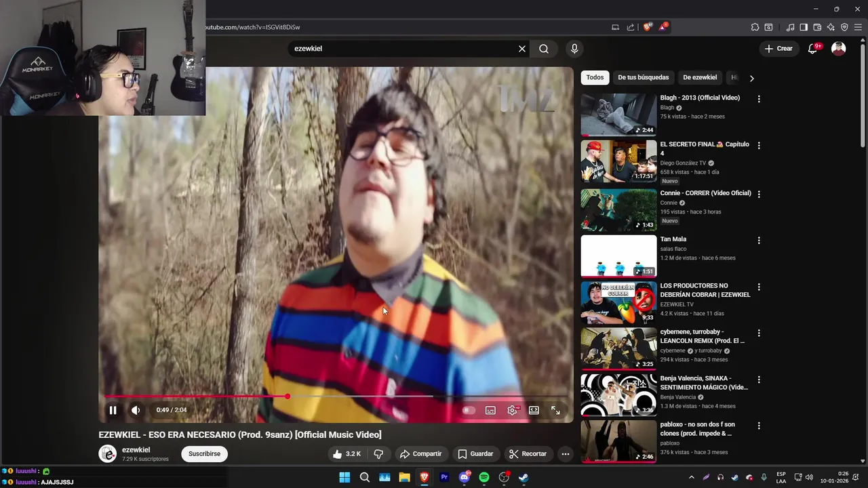Open Spotify from the taskbar
868x488 pixels.
point(484,477)
